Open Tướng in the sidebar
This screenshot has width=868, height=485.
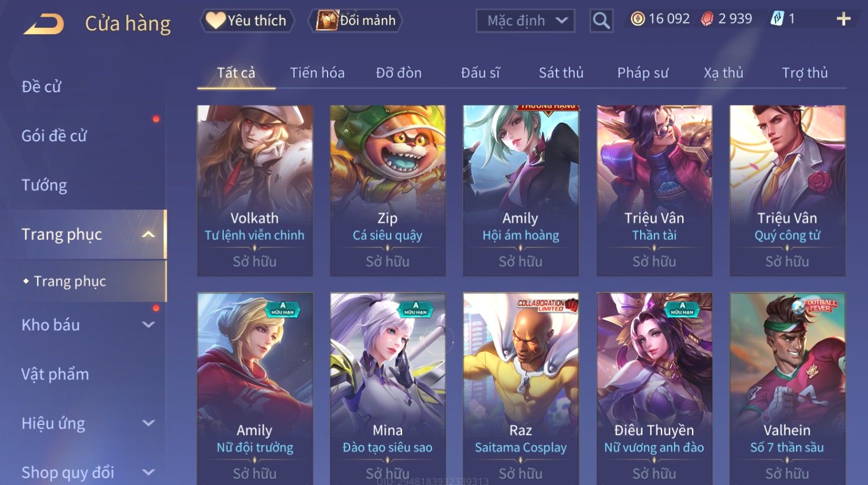44,185
